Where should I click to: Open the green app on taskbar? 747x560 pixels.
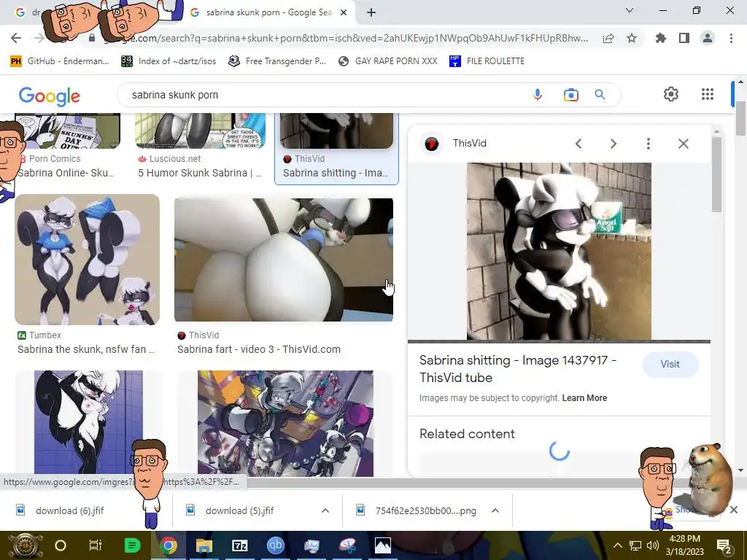click(x=132, y=545)
